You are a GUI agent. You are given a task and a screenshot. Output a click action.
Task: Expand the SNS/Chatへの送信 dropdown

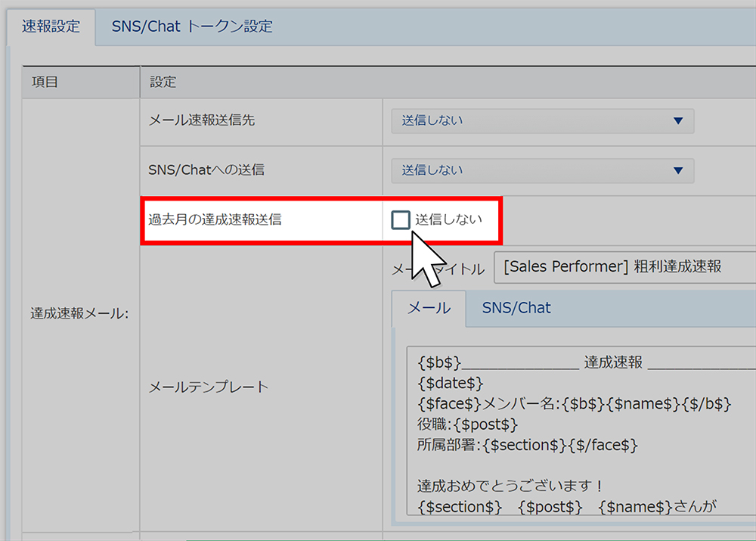(x=541, y=171)
